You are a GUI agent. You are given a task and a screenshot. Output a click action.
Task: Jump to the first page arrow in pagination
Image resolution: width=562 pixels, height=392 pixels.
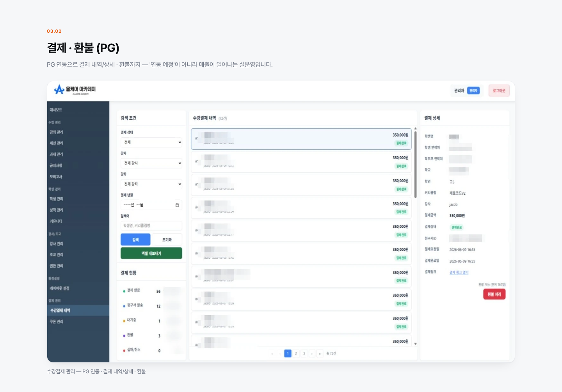pyautogui.click(x=272, y=354)
